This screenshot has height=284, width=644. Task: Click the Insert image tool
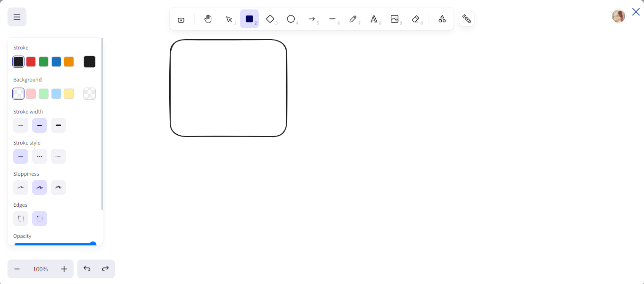point(395,19)
